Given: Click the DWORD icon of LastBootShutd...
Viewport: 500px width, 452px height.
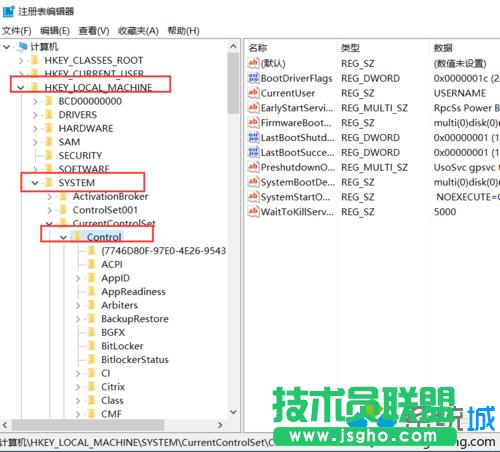Looking at the screenshot, I should [253, 137].
